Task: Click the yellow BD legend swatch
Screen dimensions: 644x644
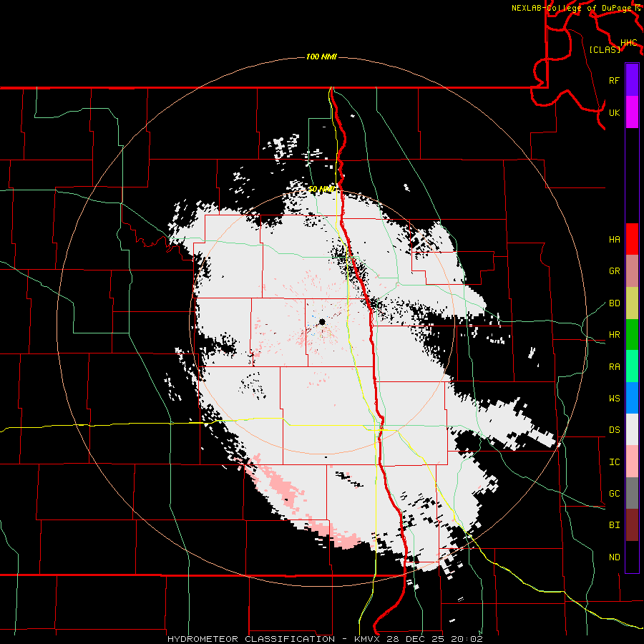Action: point(632,303)
